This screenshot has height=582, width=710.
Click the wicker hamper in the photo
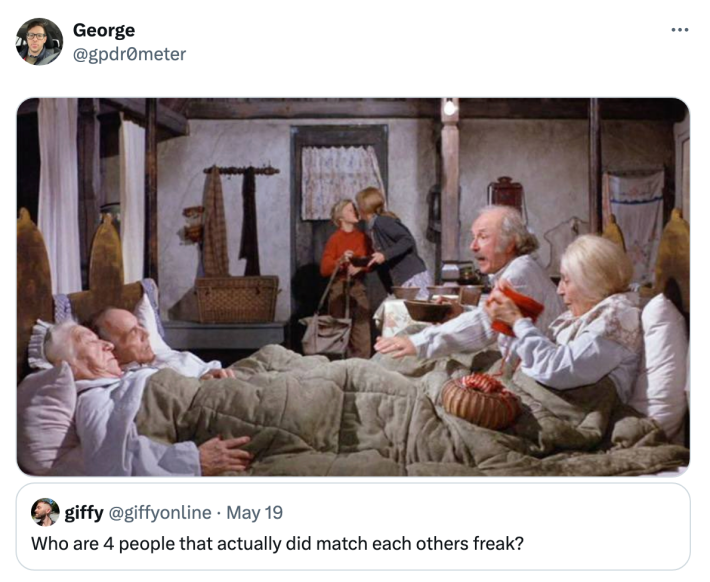237,298
